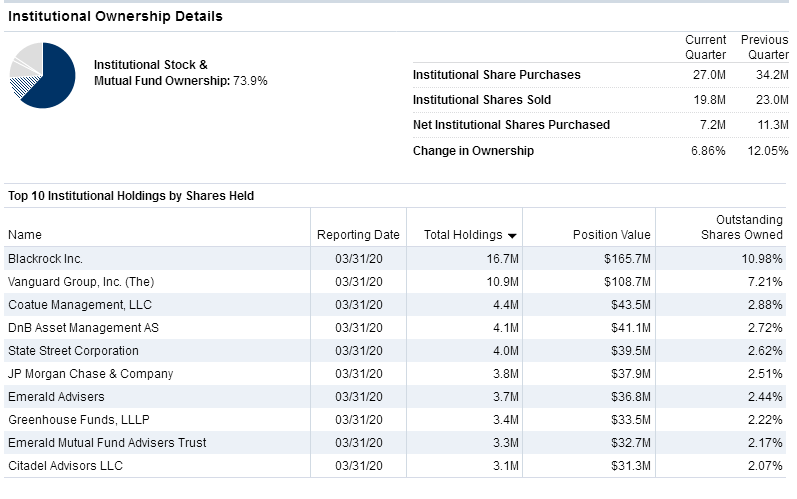Select Greenhouse Funds, LLLP holding
The image size is (797, 499).
(x=395, y=420)
